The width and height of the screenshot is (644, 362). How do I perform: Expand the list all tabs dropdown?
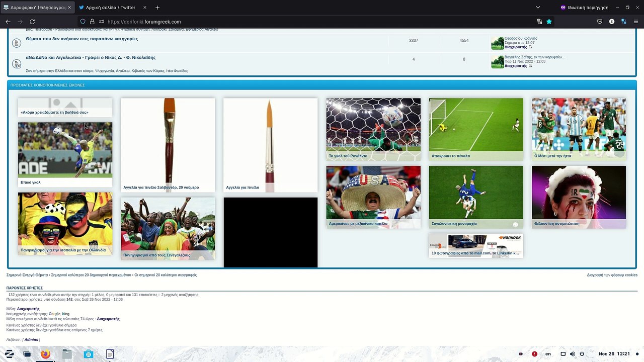[x=538, y=8]
